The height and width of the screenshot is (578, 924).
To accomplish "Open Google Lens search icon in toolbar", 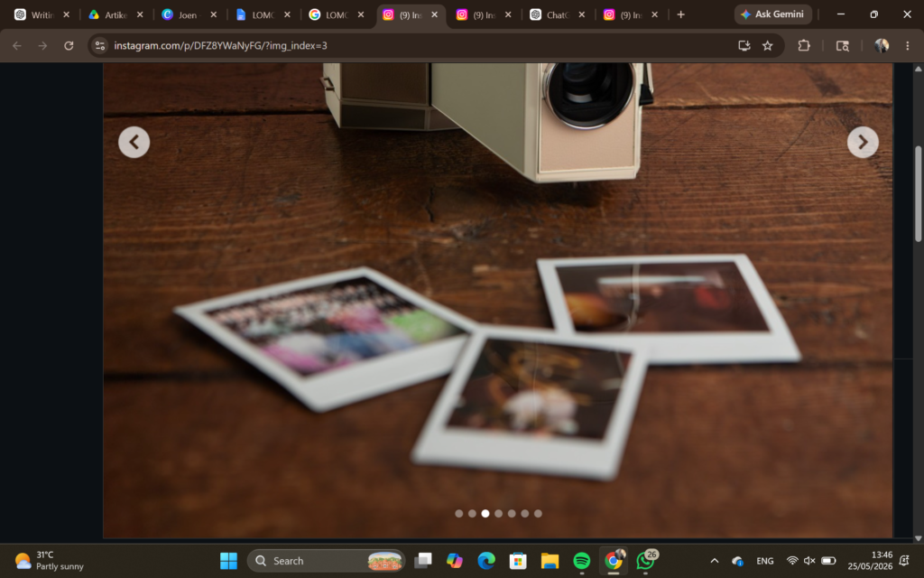I will [843, 45].
